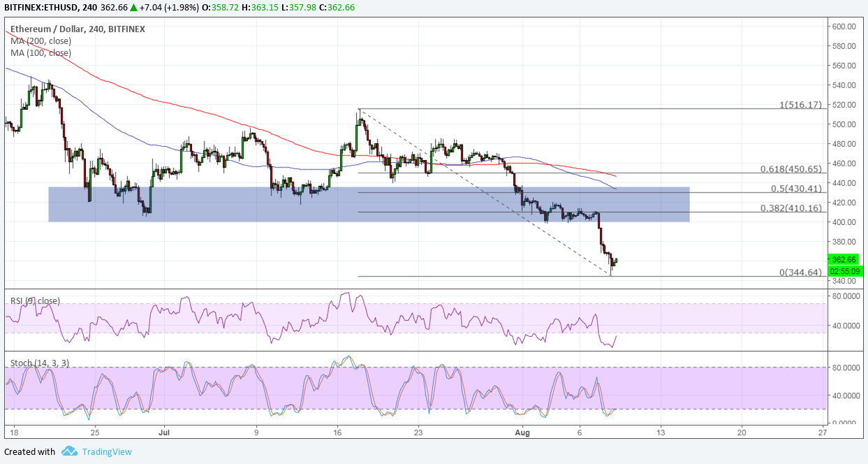Select the MA (100, close) indicator label
This screenshot has width=868, height=464.
(x=41, y=52)
